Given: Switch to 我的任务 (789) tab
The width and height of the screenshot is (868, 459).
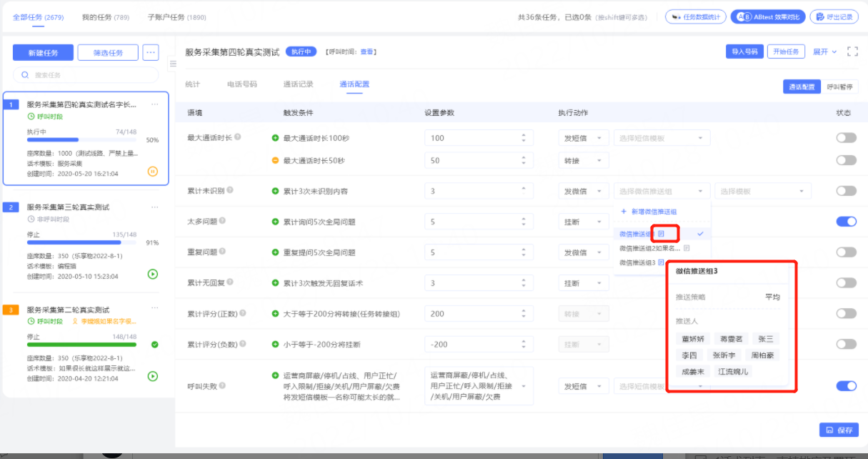Looking at the screenshot, I should [106, 16].
